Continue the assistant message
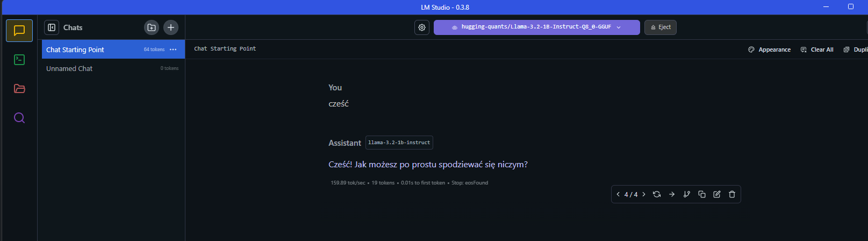Image resolution: width=868 pixels, height=241 pixels. [672, 194]
